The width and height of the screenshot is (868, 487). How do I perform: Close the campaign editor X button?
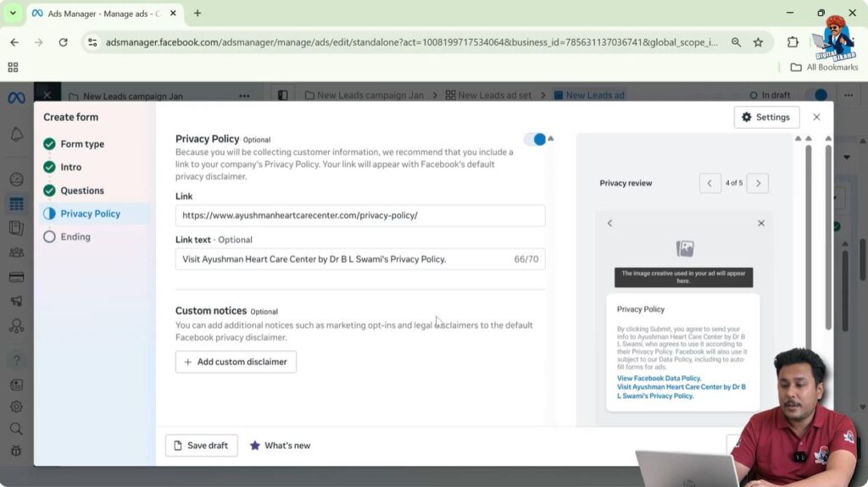[x=47, y=95]
